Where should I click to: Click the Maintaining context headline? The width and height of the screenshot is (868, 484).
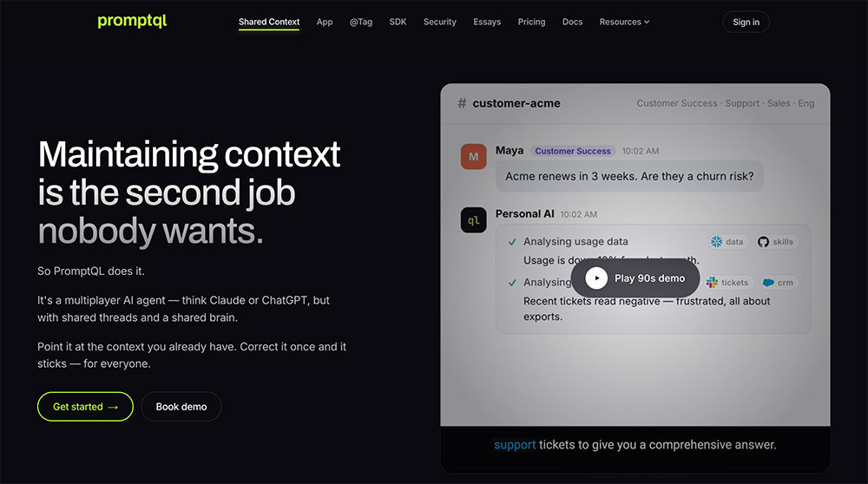pyautogui.click(x=188, y=192)
